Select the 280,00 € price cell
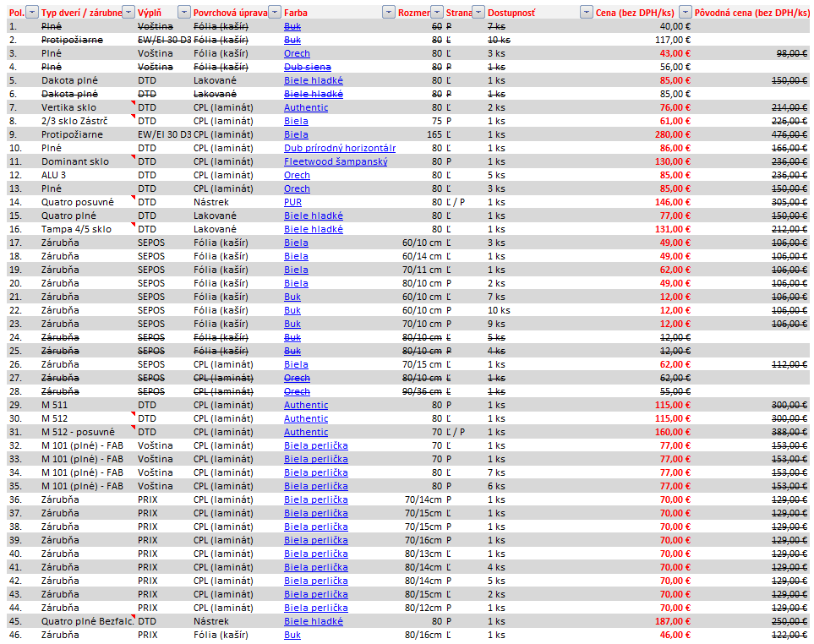Image resolution: width=814 pixels, height=644 pixels. (x=672, y=134)
